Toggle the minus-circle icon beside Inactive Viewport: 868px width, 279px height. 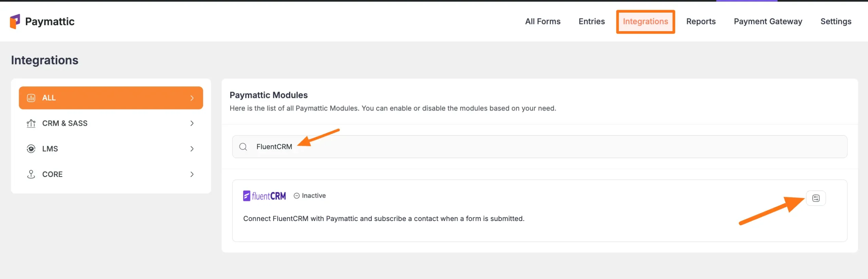point(296,196)
